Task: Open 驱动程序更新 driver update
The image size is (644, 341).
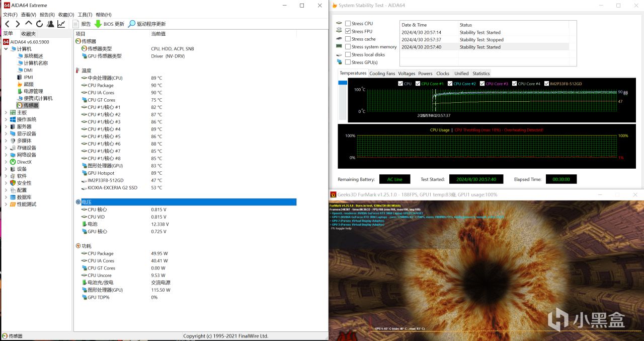Action: click(x=146, y=24)
